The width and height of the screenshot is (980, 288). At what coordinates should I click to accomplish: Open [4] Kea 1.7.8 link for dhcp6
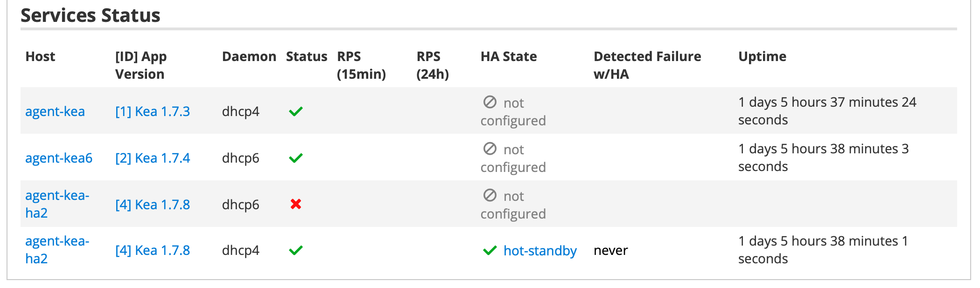tap(153, 205)
